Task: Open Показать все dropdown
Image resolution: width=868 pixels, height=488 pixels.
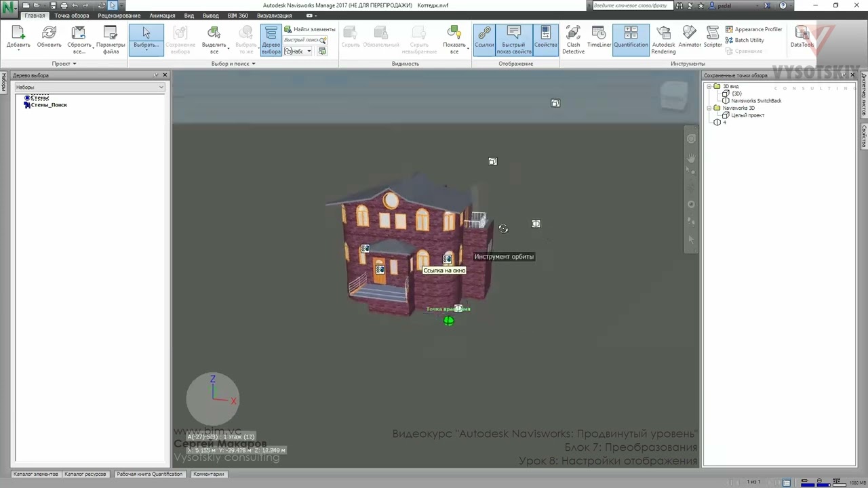Action: 454,41
